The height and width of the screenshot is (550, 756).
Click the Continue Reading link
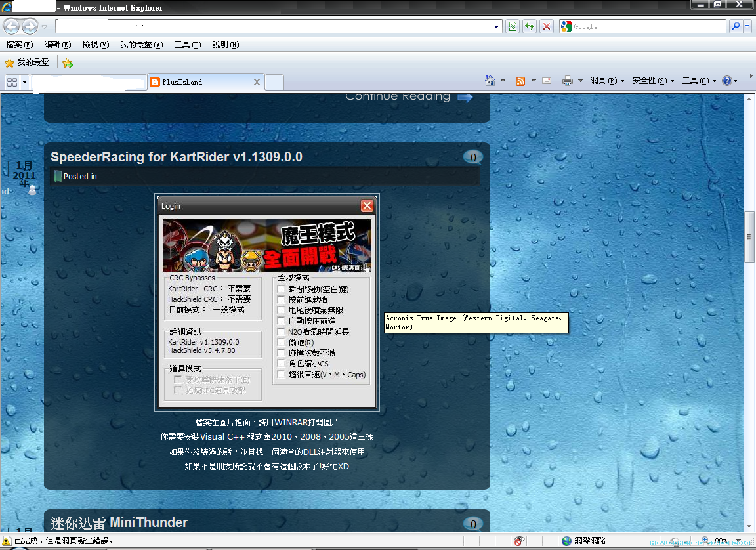click(409, 97)
